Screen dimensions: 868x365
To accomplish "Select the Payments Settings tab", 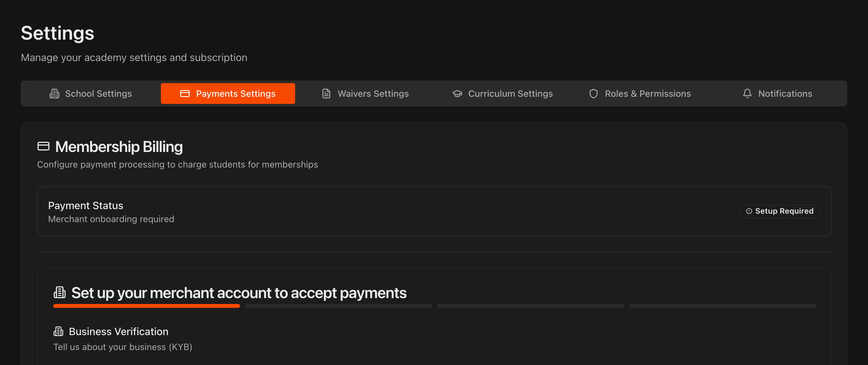I will click(x=228, y=94).
